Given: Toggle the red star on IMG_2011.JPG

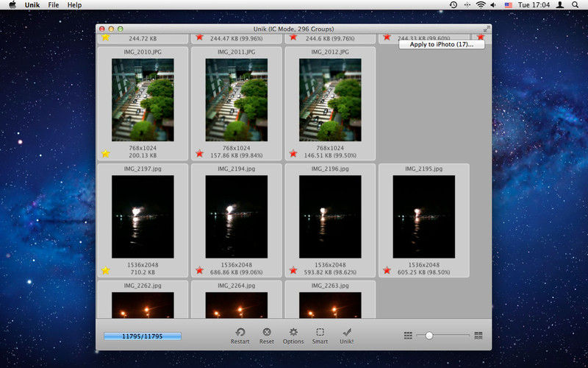Looking at the screenshot, I should point(199,154).
